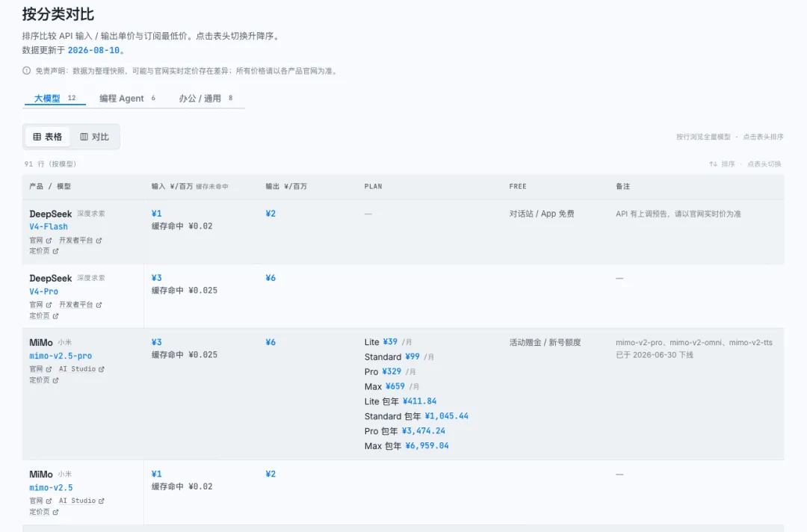The height and width of the screenshot is (532, 807).
Task: Open 官网 link in mimo-v2.5 row
Action: point(40,501)
